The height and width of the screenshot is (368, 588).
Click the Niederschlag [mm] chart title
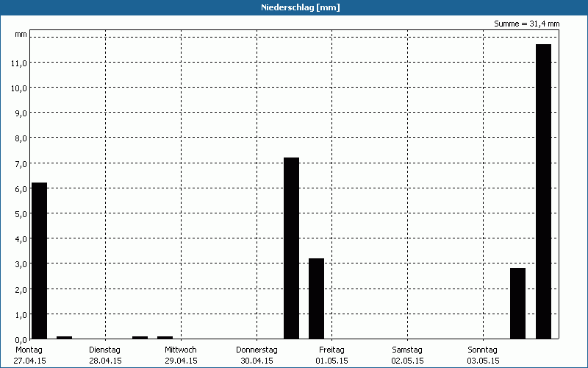click(x=301, y=7)
